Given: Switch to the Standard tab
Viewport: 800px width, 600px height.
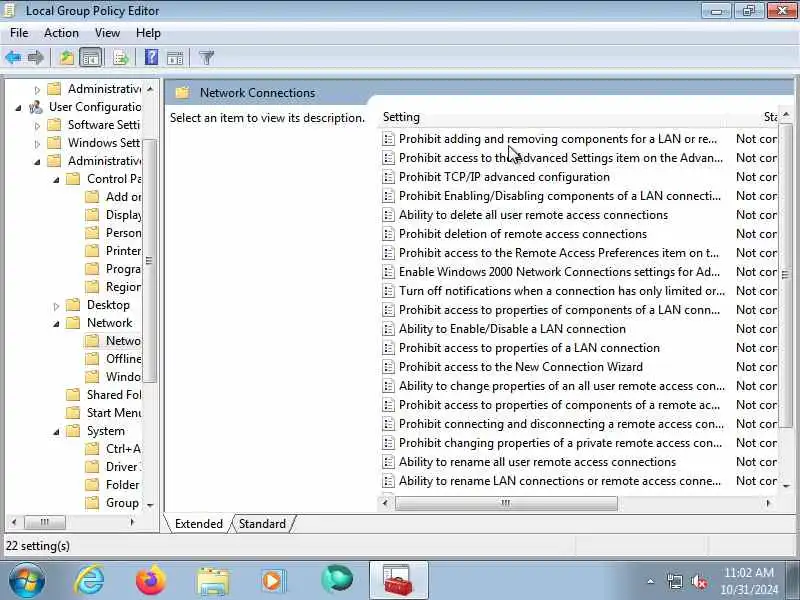Looking at the screenshot, I should click(262, 524).
